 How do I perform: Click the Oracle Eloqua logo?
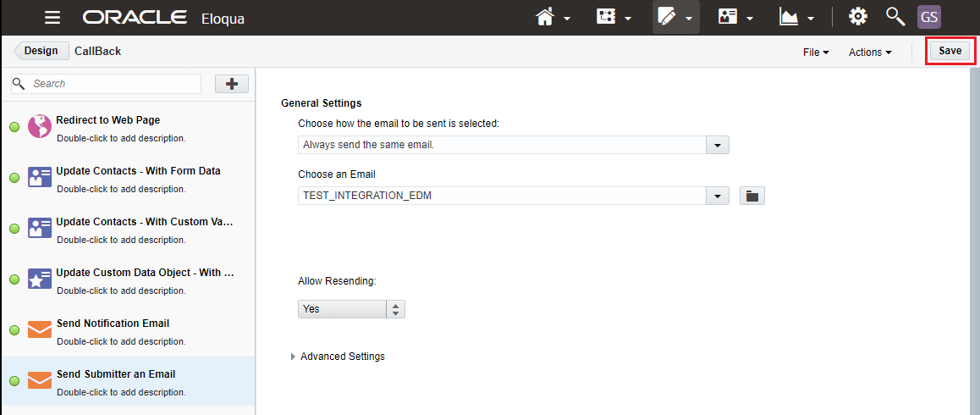coord(163,18)
